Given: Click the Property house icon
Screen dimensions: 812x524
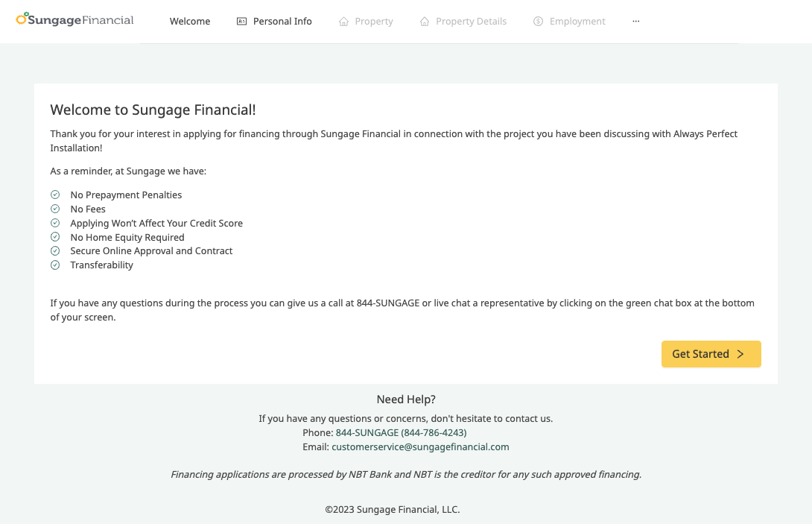Looking at the screenshot, I should point(343,22).
